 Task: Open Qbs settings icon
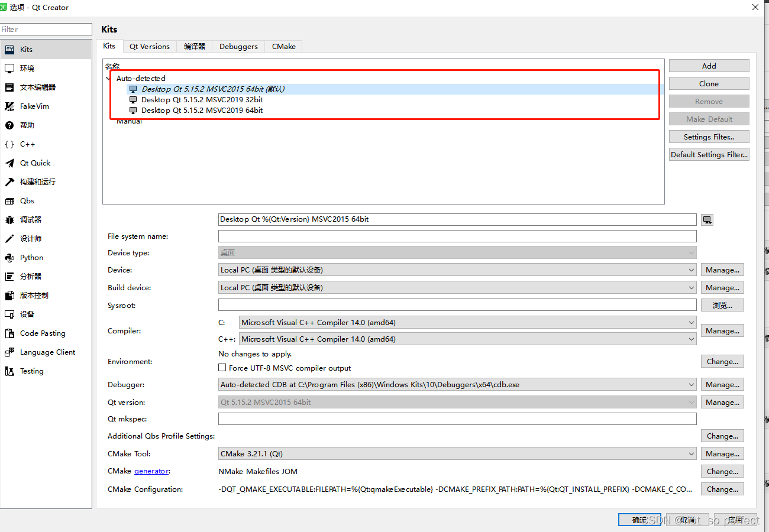(9, 200)
